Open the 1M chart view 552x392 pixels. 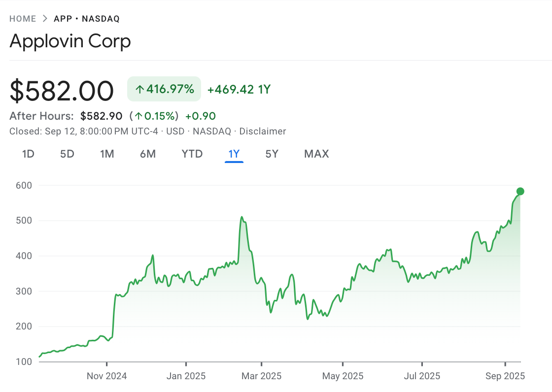107,154
